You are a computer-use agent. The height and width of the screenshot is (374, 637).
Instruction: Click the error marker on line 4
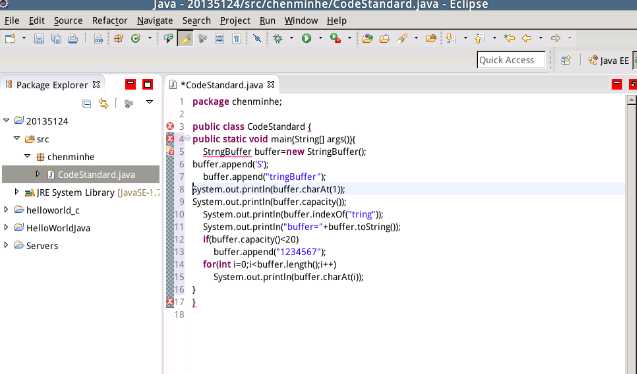tap(170, 139)
